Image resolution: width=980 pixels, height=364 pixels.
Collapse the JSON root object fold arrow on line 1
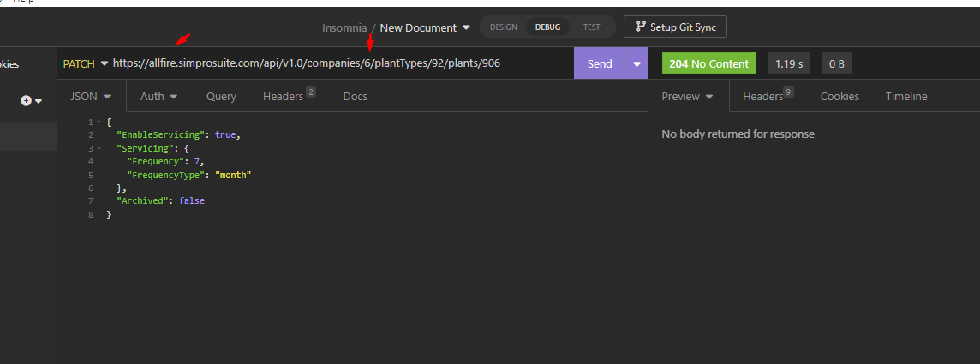[x=99, y=122]
